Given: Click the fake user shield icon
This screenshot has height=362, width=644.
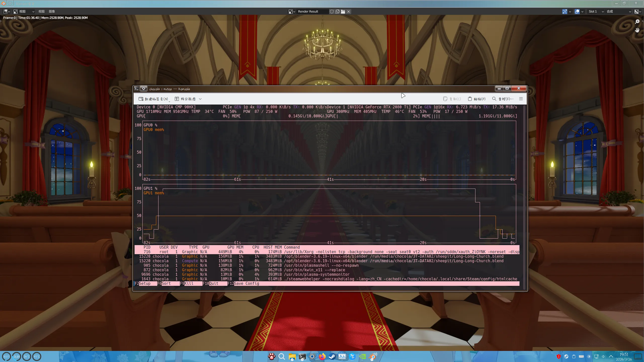Looking at the screenshot, I should (x=332, y=12).
